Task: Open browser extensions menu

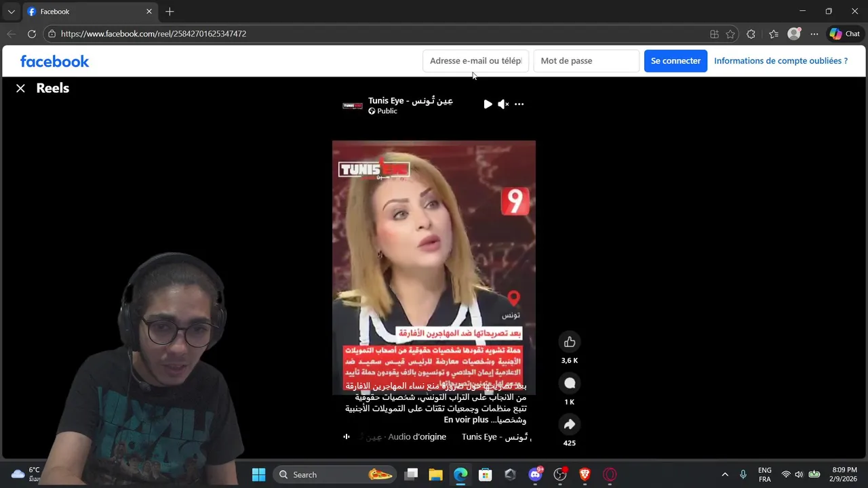Action: (751, 34)
